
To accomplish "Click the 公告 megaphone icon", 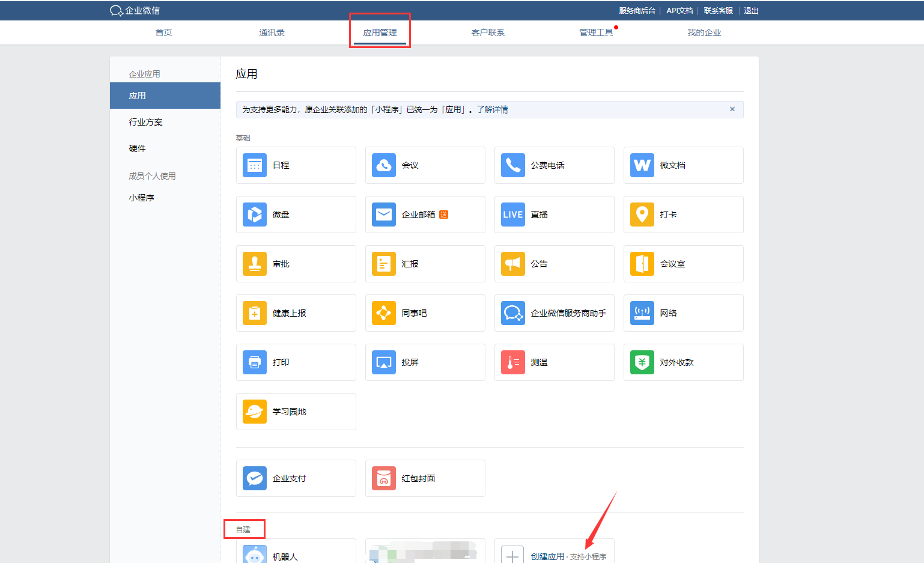I will click(x=513, y=264).
